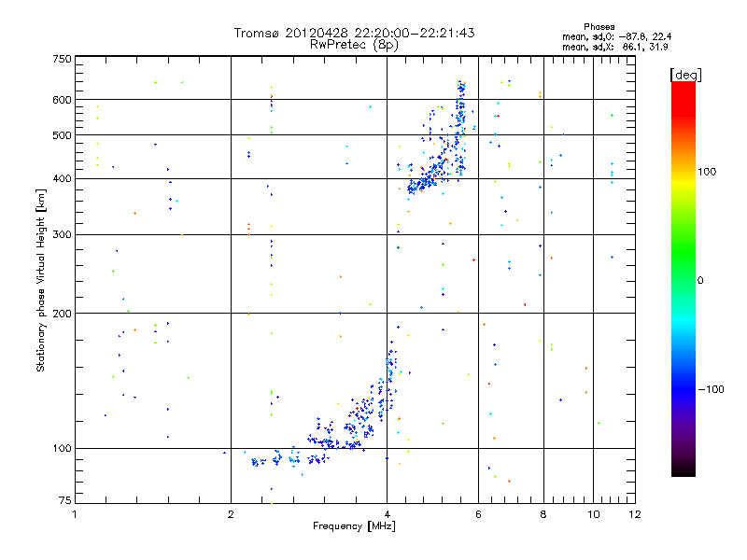
Task: Click the 'Stationary phase Virtual Height [km]' axis label
Action: click(x=40, y=280)
